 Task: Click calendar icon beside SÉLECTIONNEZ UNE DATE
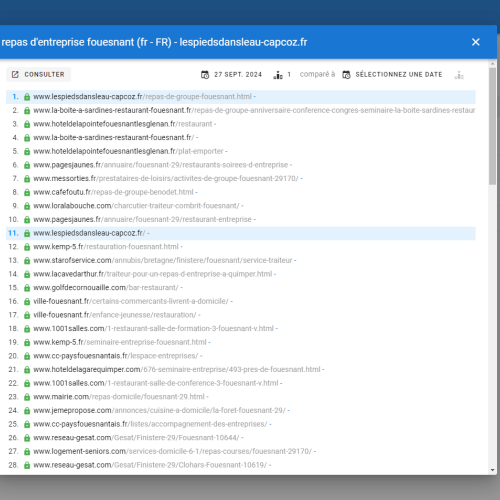[x=347, y=75]
